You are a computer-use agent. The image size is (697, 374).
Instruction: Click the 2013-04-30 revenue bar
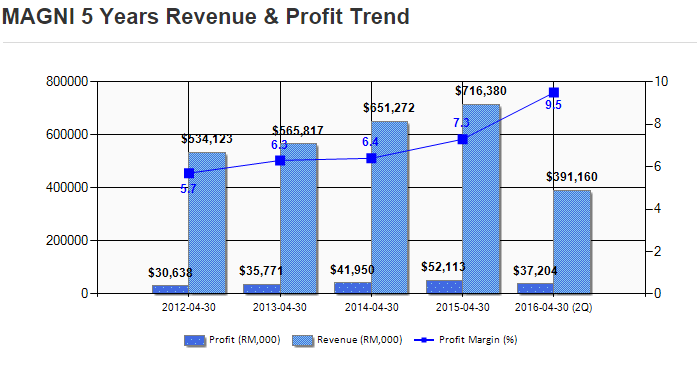[x=298, y=218]
